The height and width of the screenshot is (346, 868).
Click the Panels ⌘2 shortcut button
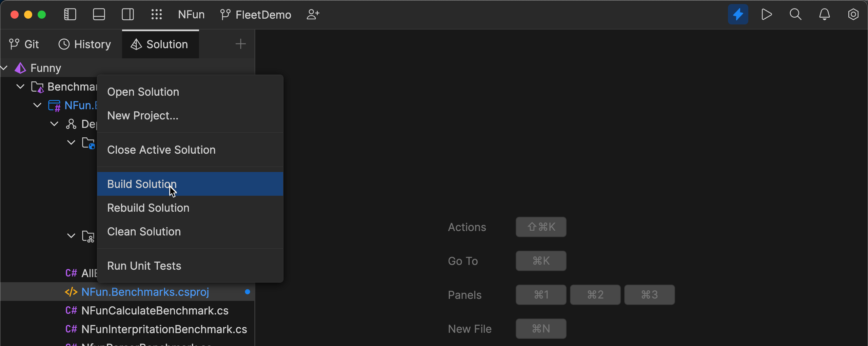(595, 295)
